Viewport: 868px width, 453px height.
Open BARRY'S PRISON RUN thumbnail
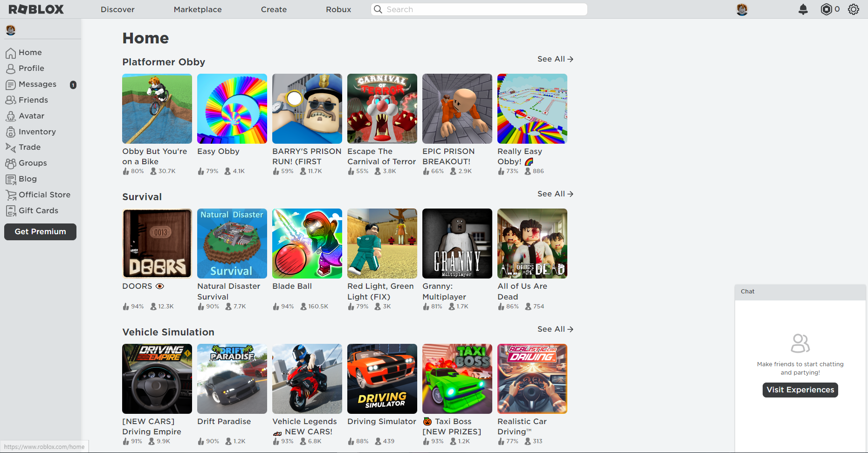coord(307,109)
